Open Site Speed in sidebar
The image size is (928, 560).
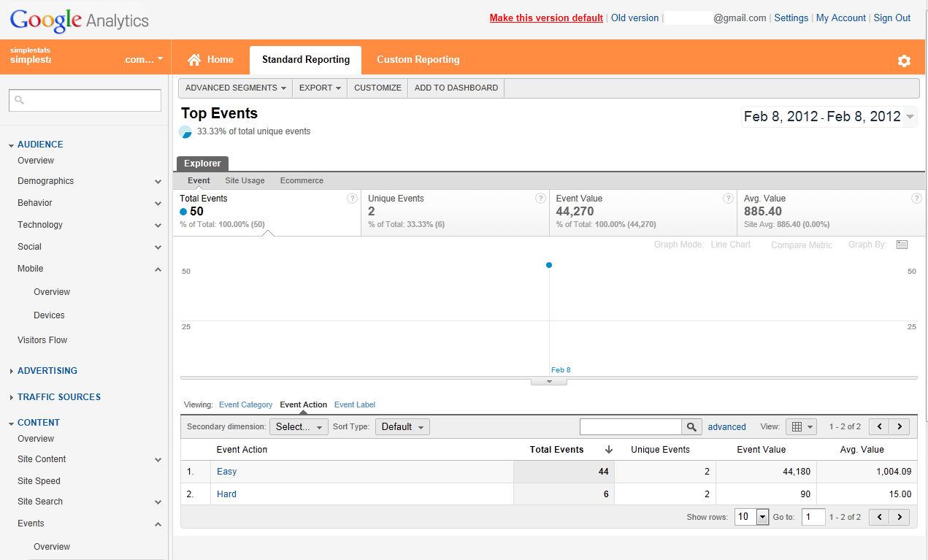click(x=39, y=481)
